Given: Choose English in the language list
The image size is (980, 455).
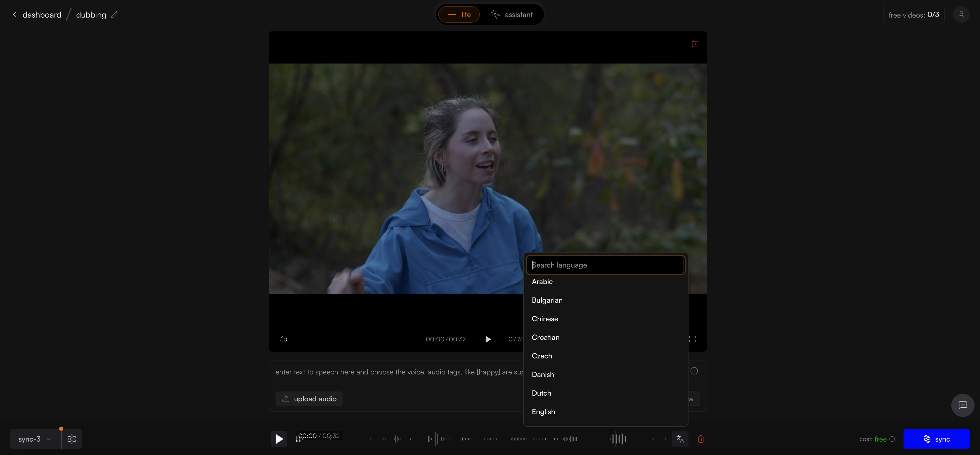Looking at the screenshot, I should 543,412.
